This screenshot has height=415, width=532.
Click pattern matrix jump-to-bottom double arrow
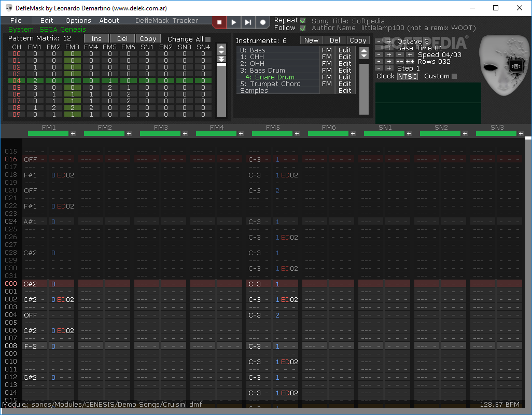click(221, 59)
